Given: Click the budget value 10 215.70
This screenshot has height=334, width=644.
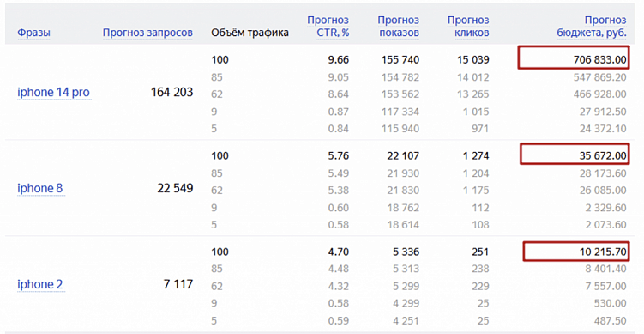Looking at the screenshot, I should tap(603, 252).
